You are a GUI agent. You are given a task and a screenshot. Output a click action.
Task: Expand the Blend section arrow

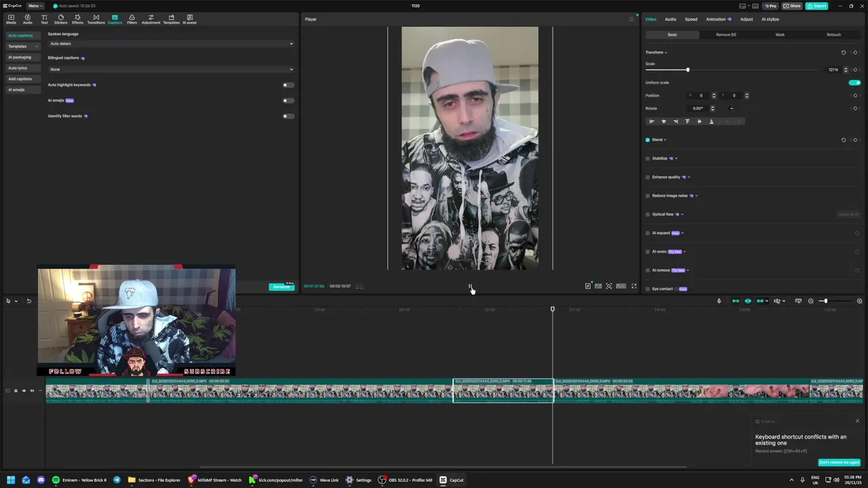(x=665, y=140)
